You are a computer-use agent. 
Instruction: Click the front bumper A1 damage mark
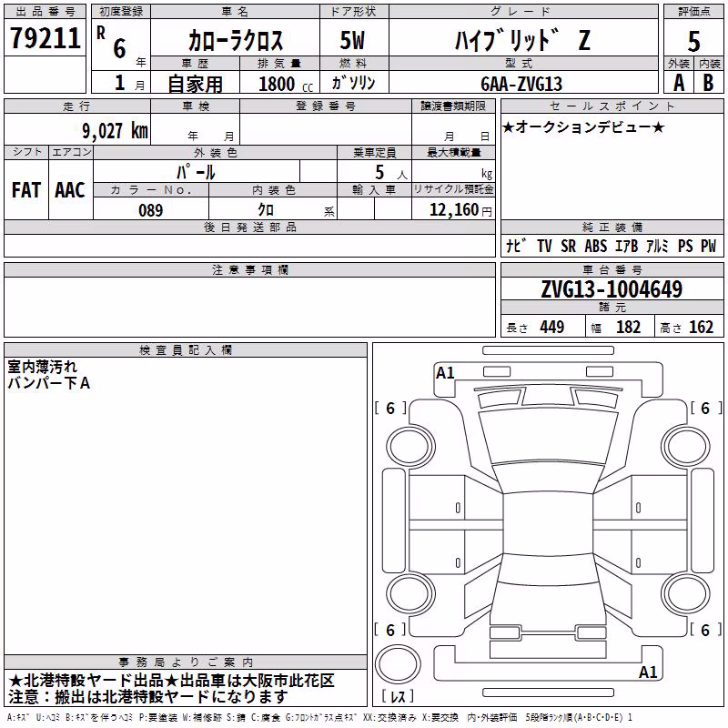pos(445,373)
